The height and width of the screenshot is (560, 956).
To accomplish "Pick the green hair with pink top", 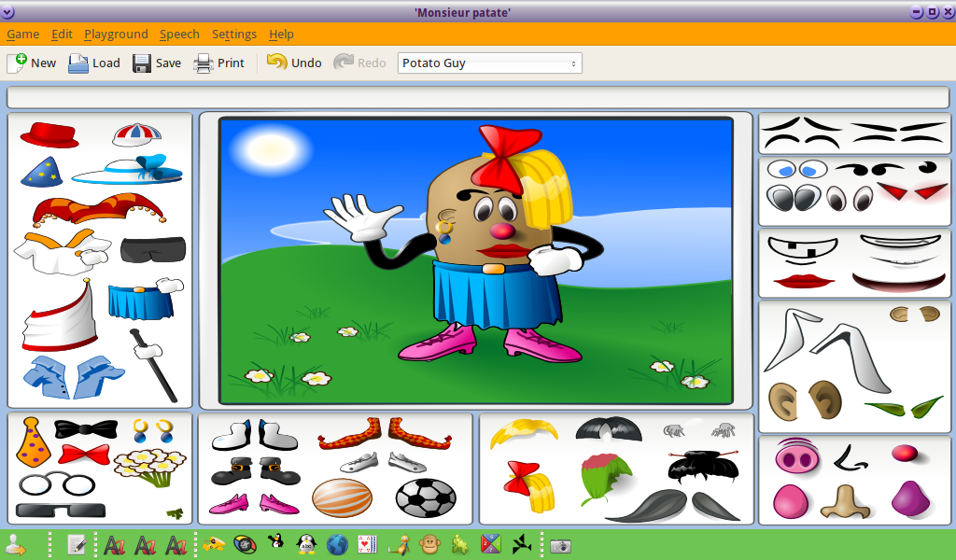I will tap(606, 479).
